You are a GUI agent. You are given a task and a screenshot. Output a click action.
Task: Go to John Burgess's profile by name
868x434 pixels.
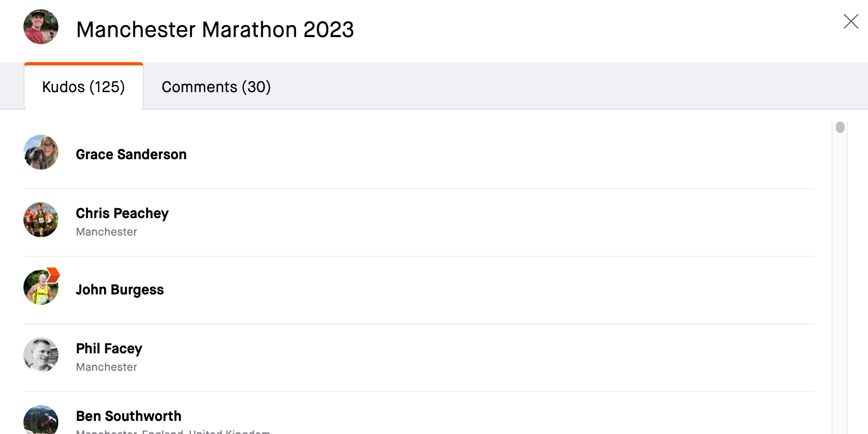click(x=119, y=290)
